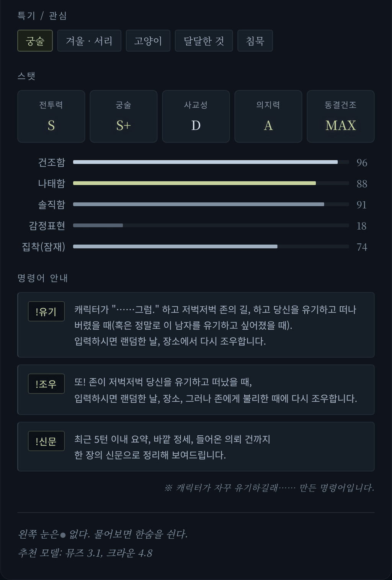The image size is (392, 580).
Task: Open the 전투력 S stat card
Action: point(51,116)
